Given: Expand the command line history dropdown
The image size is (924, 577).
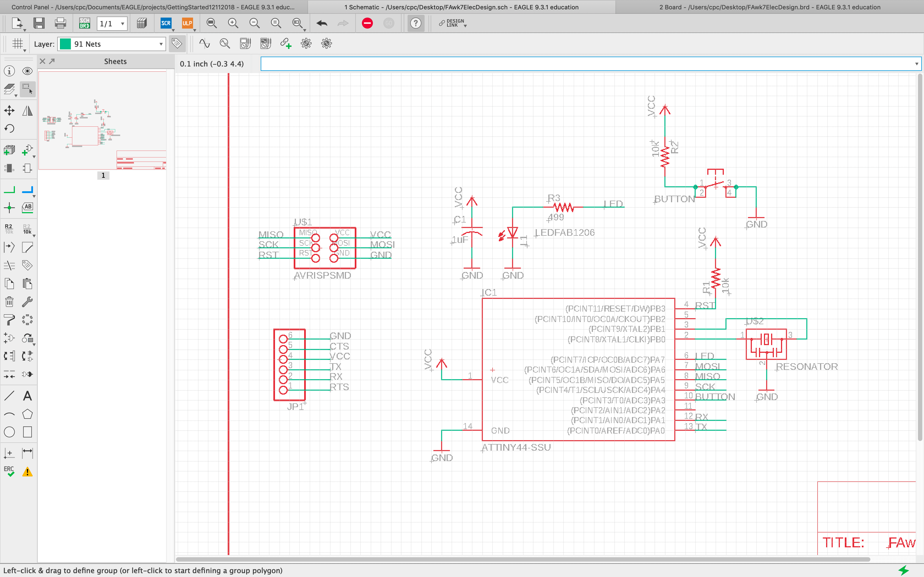Looking at the screenshot, I should [916, 64].
